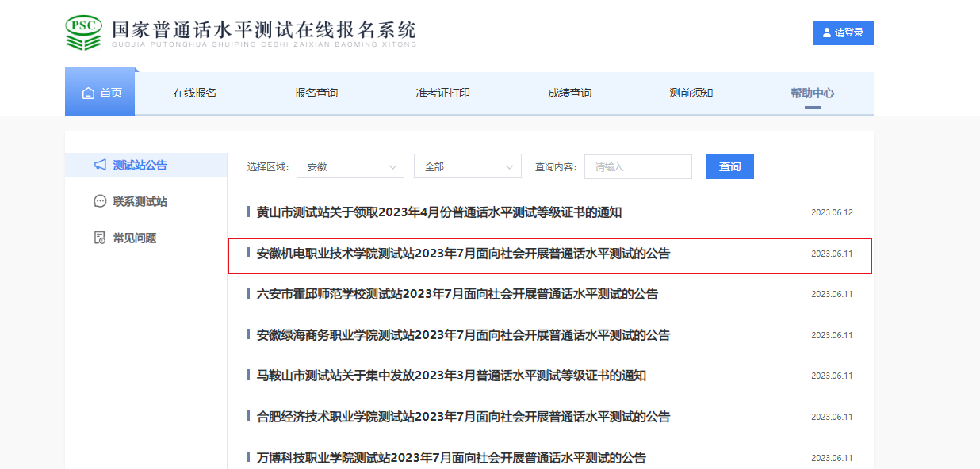The width and height of the screenshot is (980, 469).
Task: Open the 成绩查询 tab
Action: (x=569, y=93)
